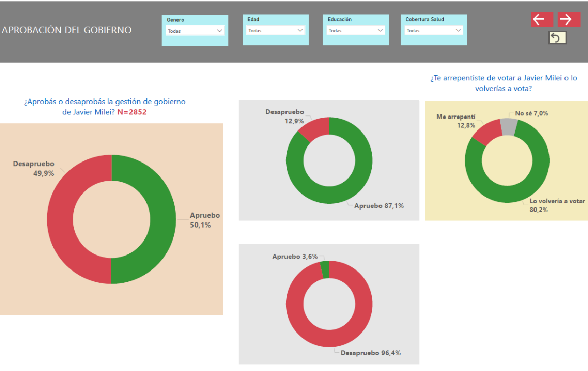Click the Edad slicer label
The width and height of the screenshot is (588, 371).
[254, 20]
